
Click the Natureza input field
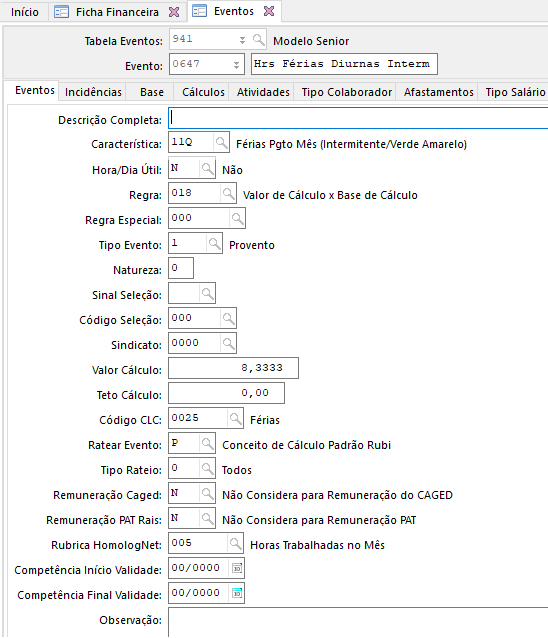181,268
